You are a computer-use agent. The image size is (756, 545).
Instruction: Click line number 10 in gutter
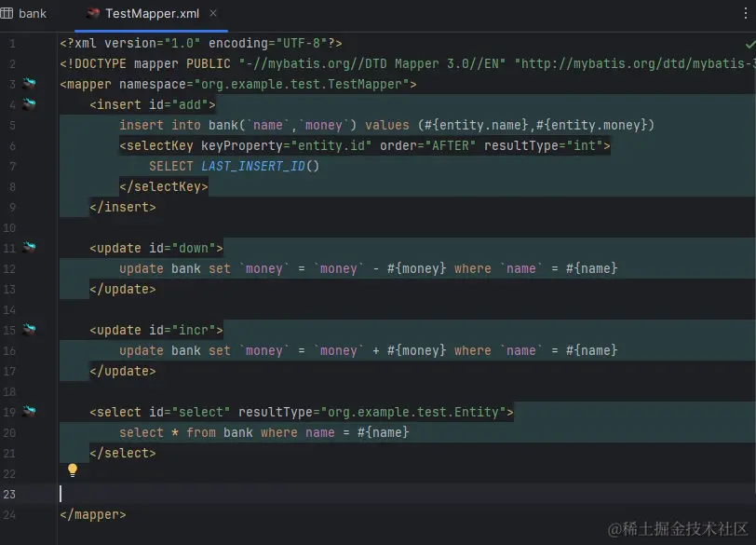[9, 227]
